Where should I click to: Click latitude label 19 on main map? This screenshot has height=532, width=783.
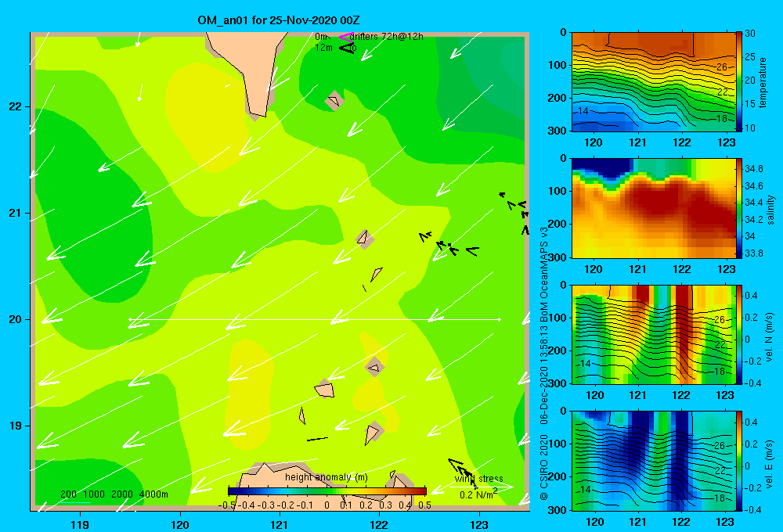16,426
